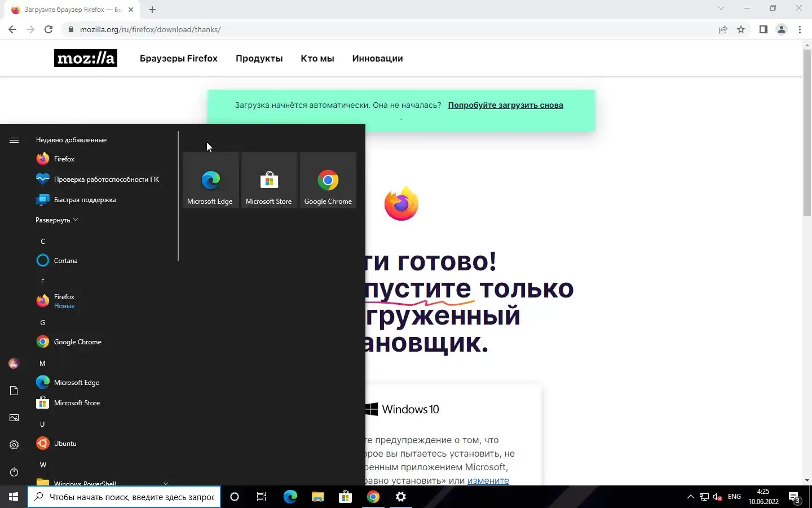Open Settings app on the taskbar
812x508 pixels.
(x=401, y=497)
